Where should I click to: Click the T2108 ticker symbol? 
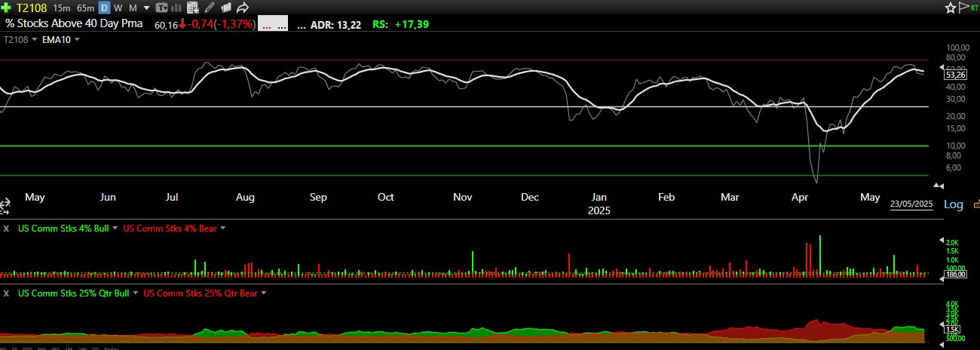32,8
